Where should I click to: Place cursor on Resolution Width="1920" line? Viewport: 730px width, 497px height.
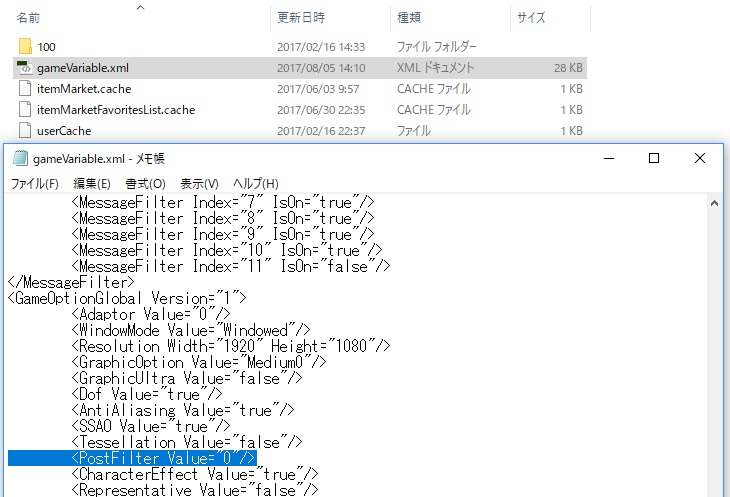click(231, 346)
